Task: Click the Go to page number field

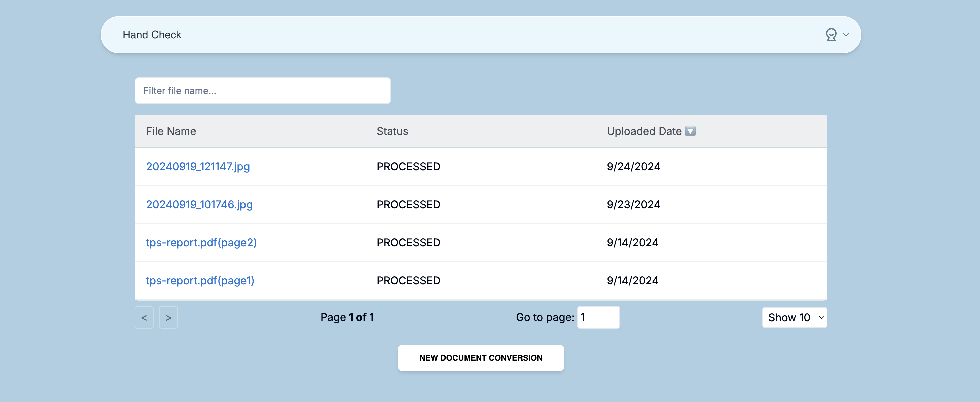Action: click(x=598, y=317)
